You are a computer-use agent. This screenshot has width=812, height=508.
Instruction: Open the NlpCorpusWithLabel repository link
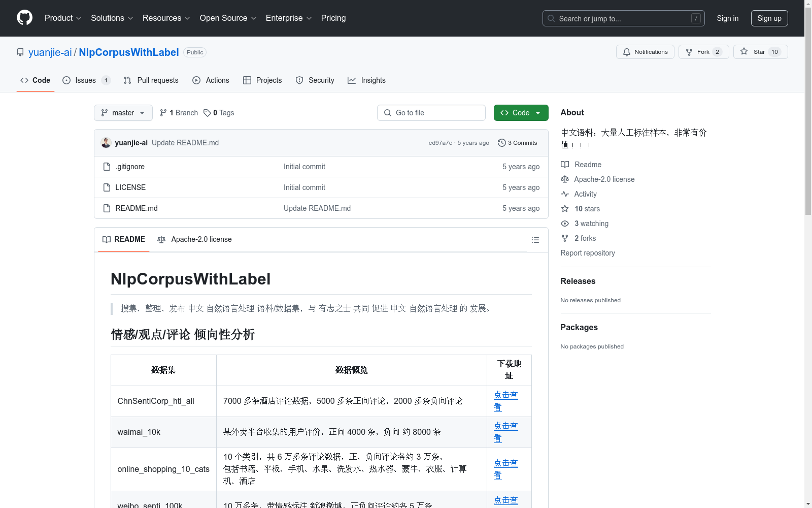[129, 52]
